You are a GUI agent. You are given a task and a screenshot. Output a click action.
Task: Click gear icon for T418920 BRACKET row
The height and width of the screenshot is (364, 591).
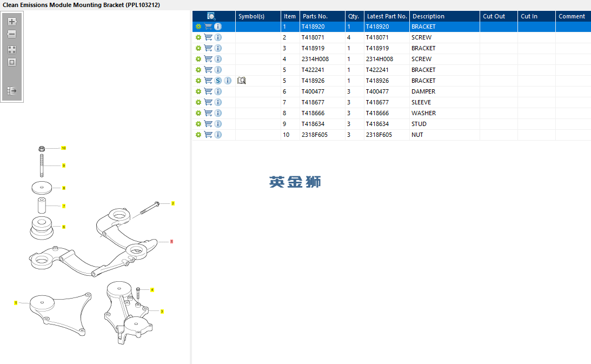pos(198,27)
